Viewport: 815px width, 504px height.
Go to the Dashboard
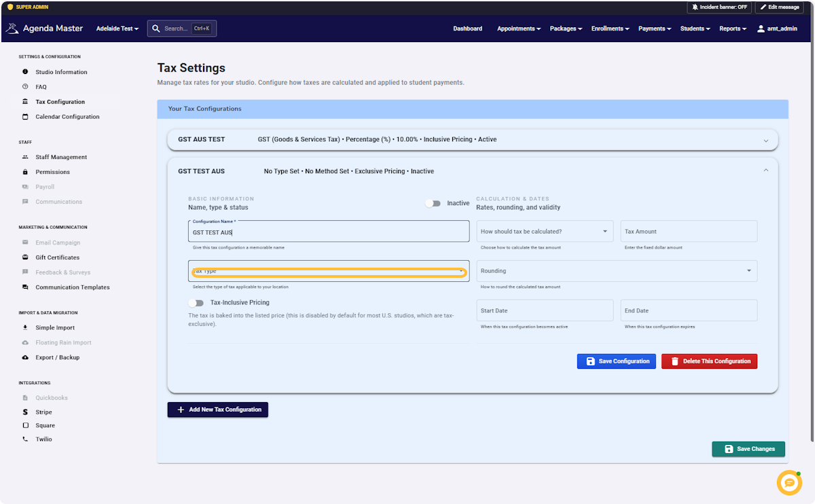click(468, 29)
